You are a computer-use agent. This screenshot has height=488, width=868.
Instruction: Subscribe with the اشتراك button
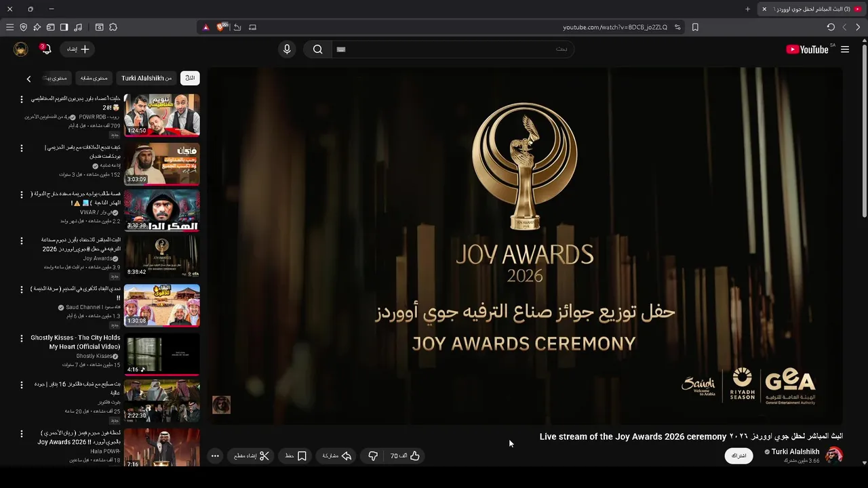(739, 455)
